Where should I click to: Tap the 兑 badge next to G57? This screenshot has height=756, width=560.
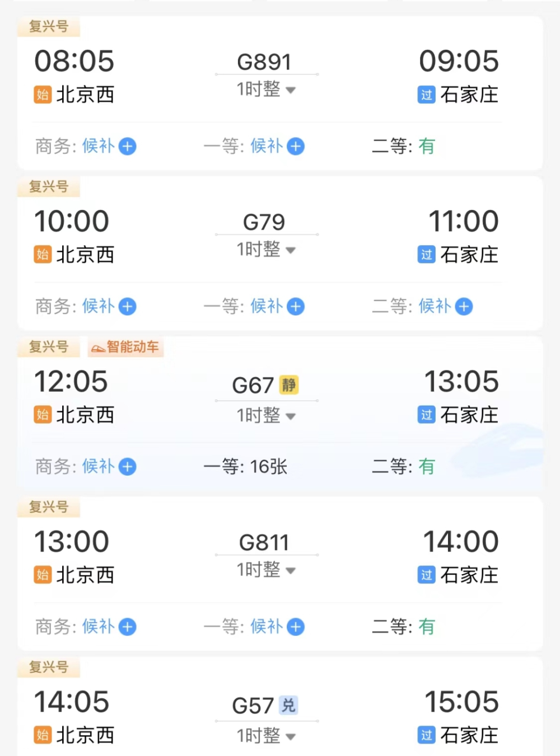coord(288,705)
